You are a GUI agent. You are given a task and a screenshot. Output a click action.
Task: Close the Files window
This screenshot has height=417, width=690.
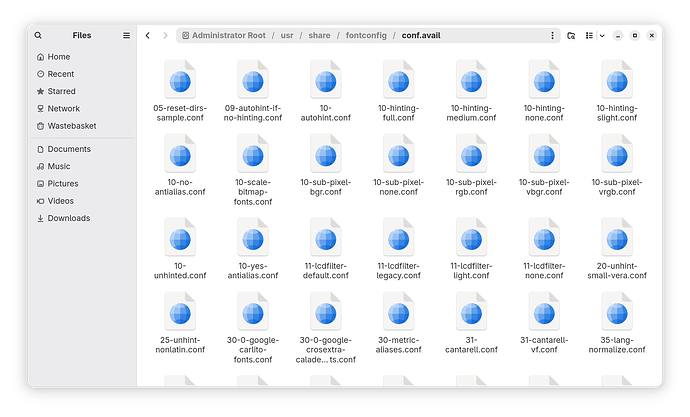[x=652, y=36]
